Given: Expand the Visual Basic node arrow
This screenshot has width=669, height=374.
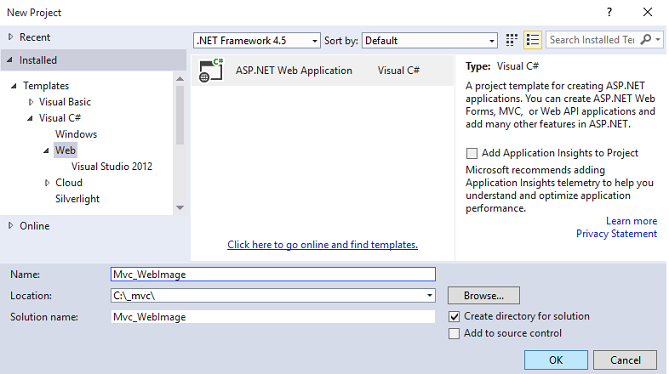Looking at the screenshot, I should click(31, 102).
